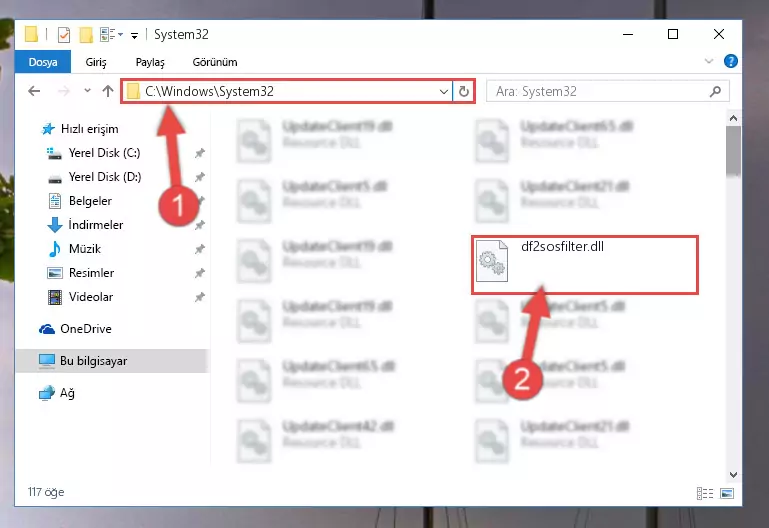The width and height of the screenshot is (769, 528).
Task: Minimize the System32 window
Action: (x=628, y=34)
